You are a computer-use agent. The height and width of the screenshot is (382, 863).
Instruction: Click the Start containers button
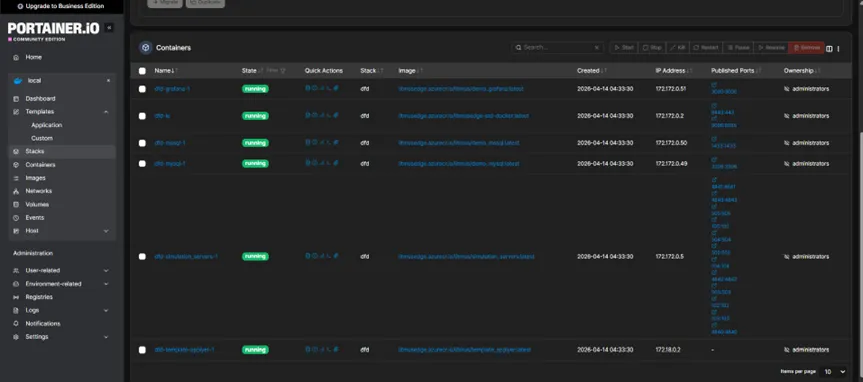tap(624, 48)
